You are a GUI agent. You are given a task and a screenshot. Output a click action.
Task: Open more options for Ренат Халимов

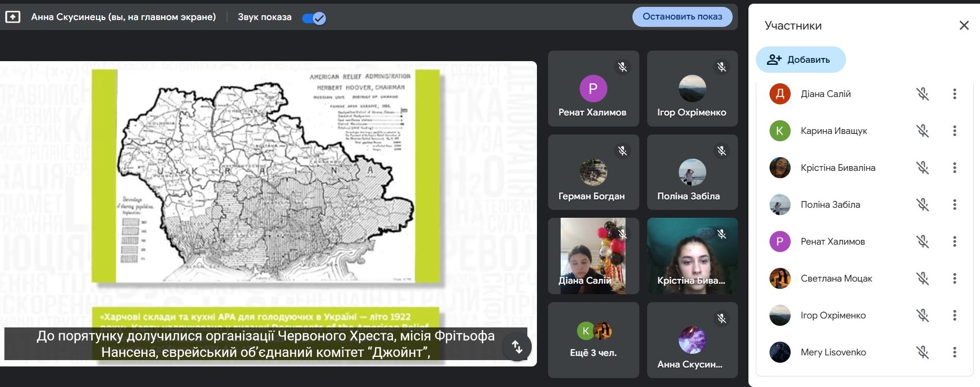tap(954, 241)
